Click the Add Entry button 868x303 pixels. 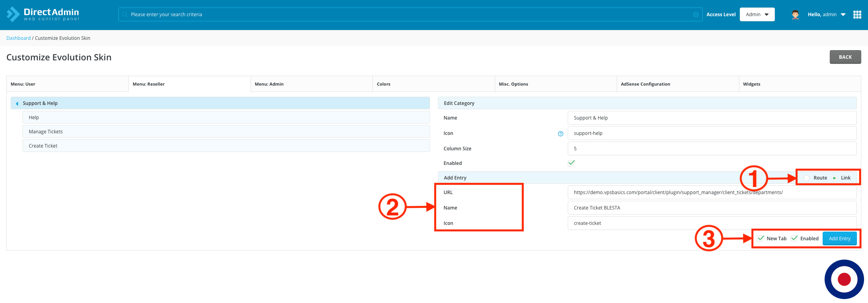coord(839,238)
